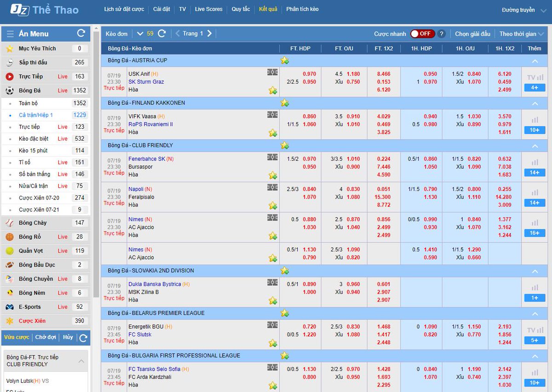Open Kèo đơn dropdown arrow
552x392 pixels.
(x=140, y=34)
